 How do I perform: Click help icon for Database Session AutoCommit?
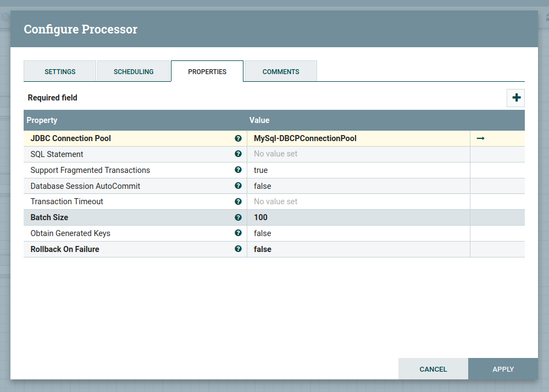tap(238, 186)
